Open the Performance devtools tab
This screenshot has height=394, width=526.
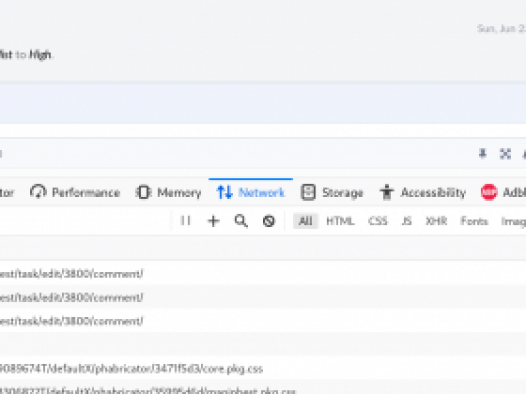[75, 192]
